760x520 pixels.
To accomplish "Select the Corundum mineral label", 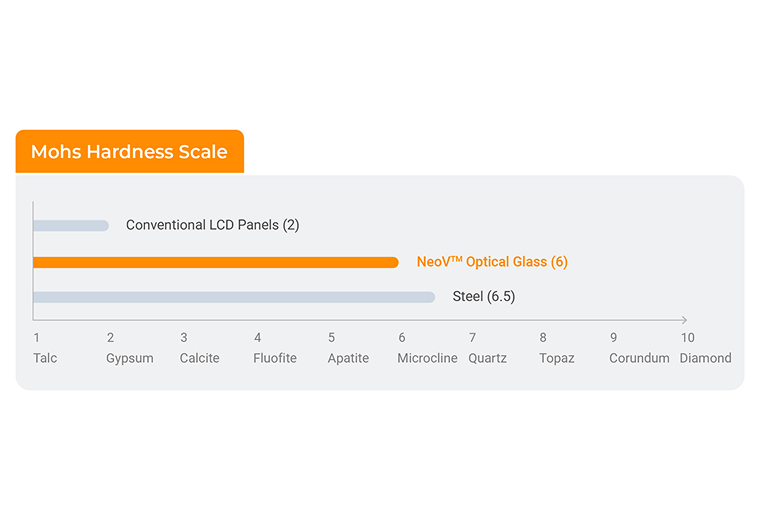I will click(x=639, y=358).
